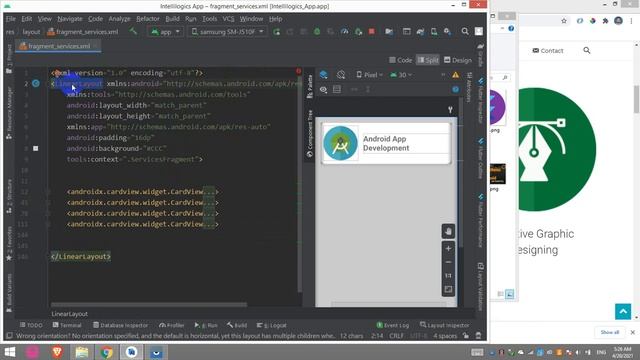This screenshot has height=360, width=640.
Task: Click the red error indicator in editor
Action: (298, 71)
